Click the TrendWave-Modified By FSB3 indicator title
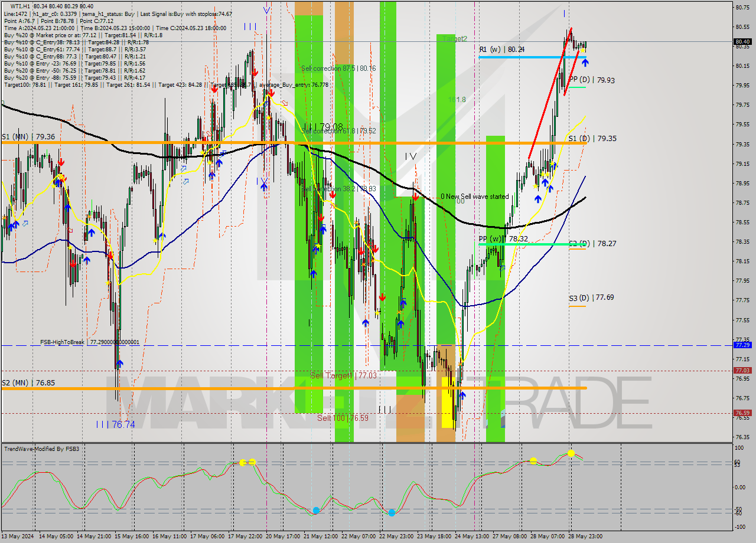This screenshot has height=543, width=756. [41, 449]
